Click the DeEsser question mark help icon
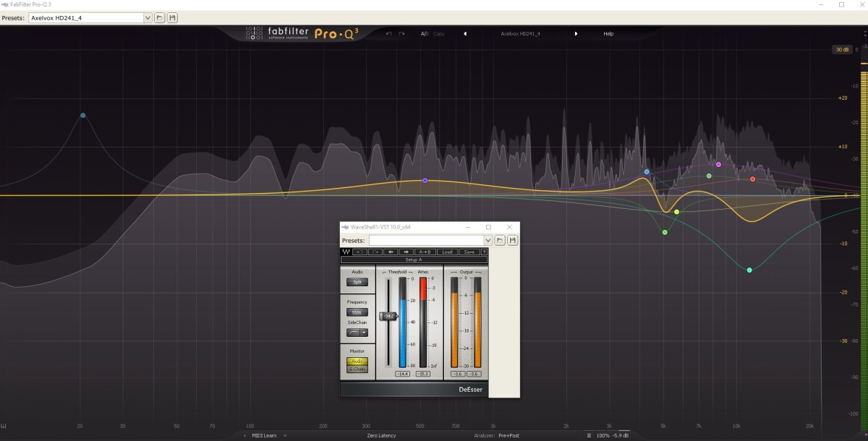This screenshot has width=868, height=441. pyautogui.click(x=484, y=252)
